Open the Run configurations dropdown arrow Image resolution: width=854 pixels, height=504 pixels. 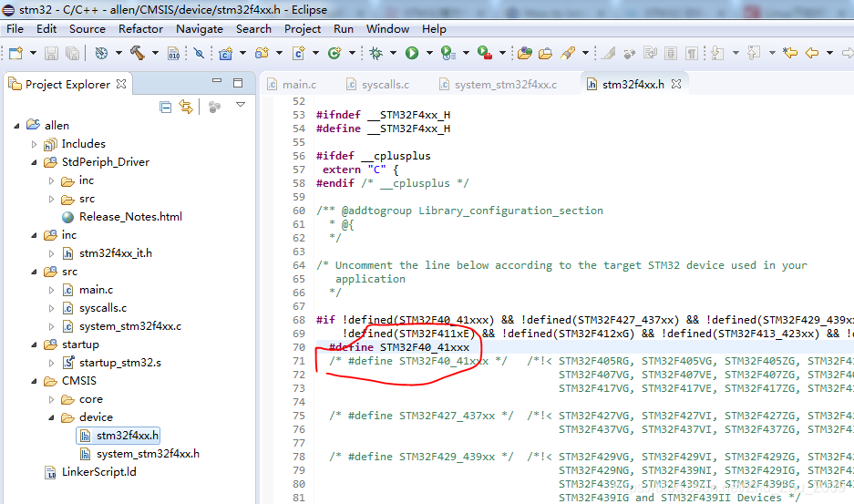[x=429, y=53]
